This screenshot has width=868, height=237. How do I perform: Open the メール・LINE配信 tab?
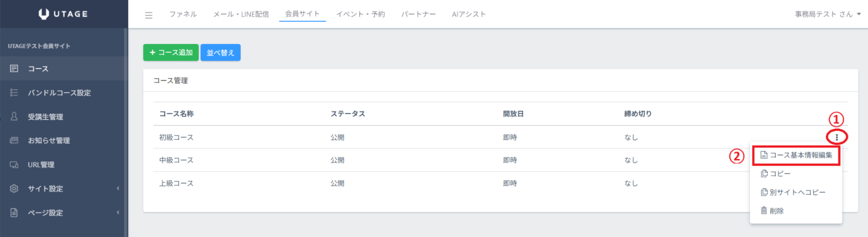pos(241,14)
